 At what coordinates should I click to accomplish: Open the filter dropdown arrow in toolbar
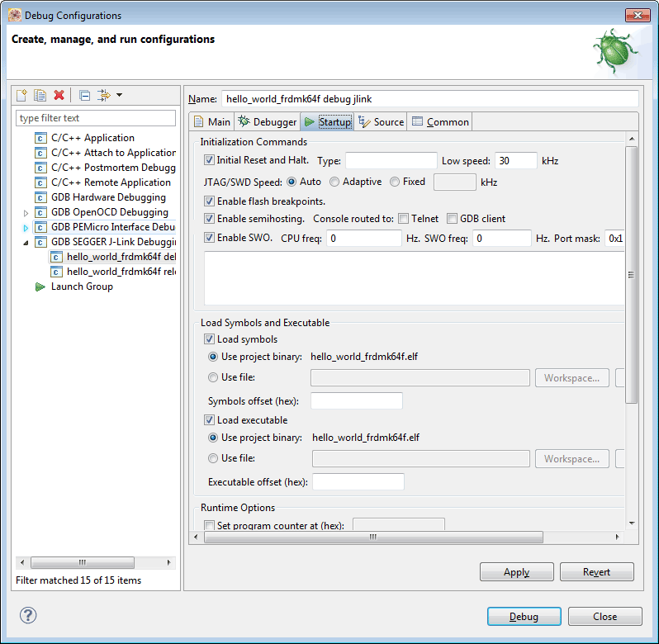pyautogui.click(x=119, y=96)
